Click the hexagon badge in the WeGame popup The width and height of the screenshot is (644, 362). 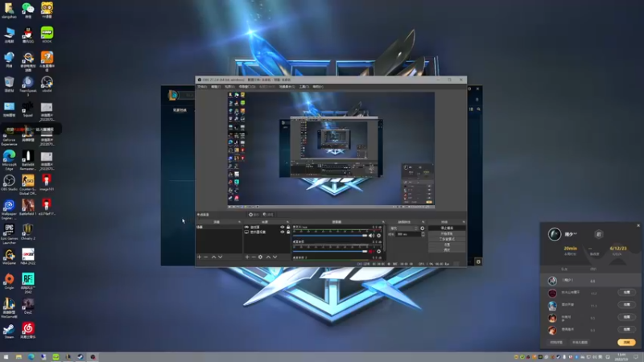coord(598,234)
